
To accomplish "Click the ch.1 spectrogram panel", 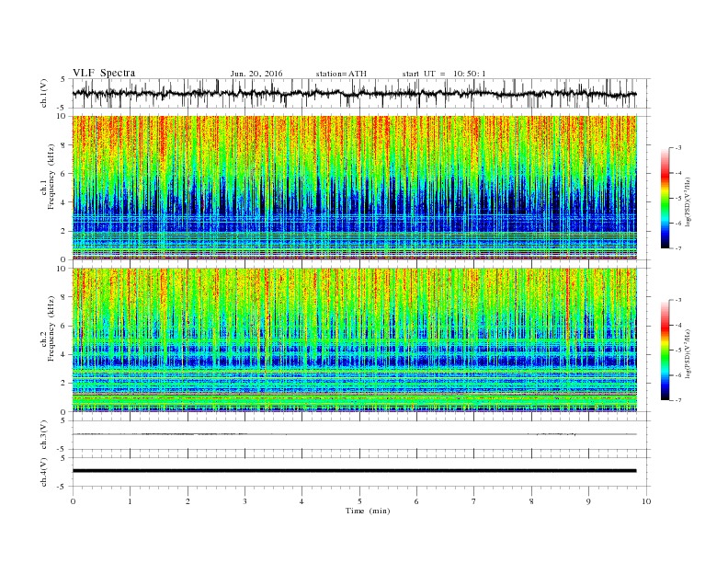I will click(355, 188).
